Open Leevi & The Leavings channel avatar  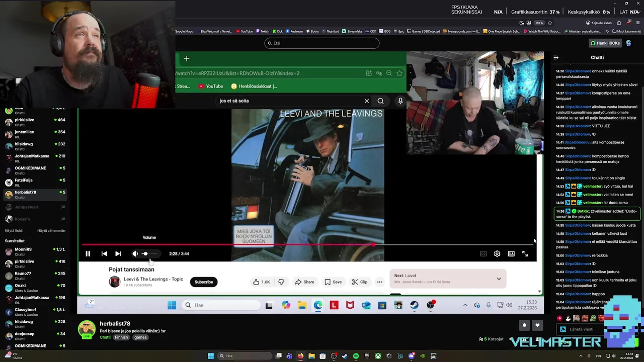(x=115, y=282)
